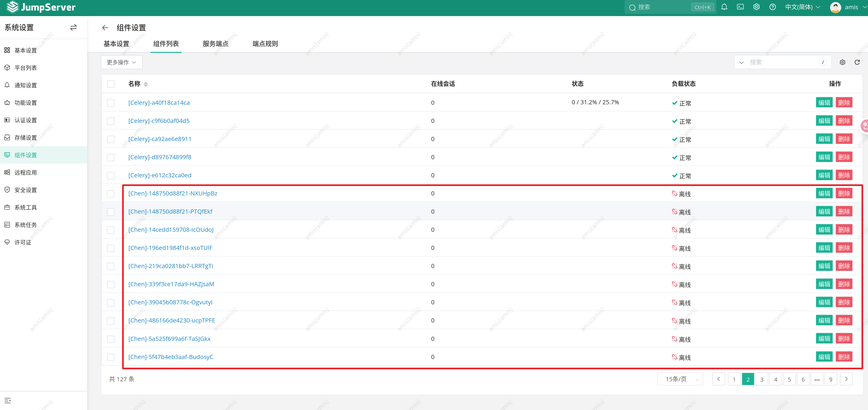Expand the 更多操作 dropdown

(x=122, y=62)
